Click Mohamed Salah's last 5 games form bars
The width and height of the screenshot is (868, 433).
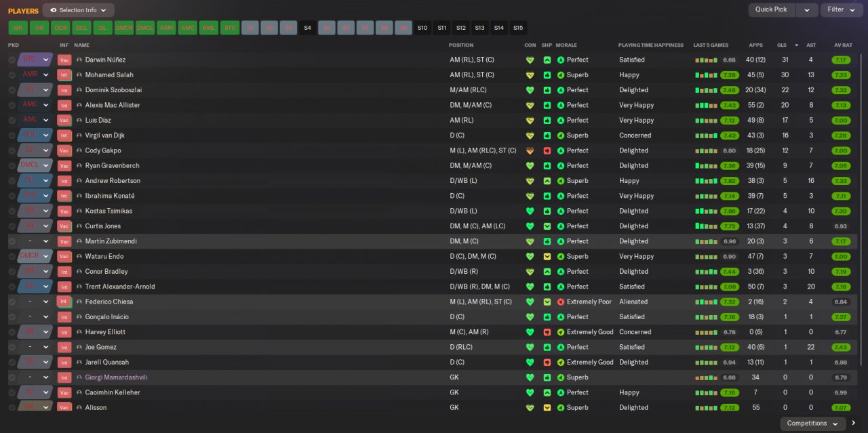pyautogui.click(x=706, y=75)
